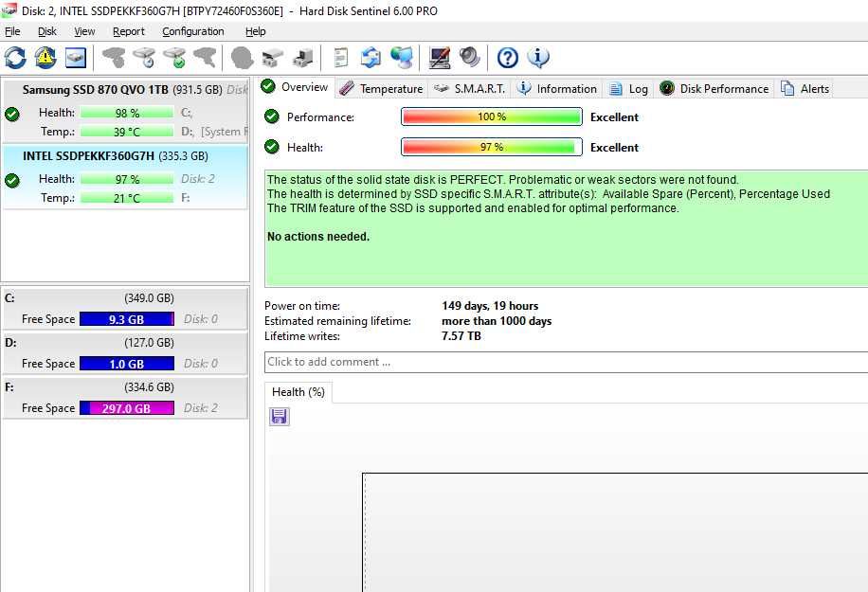This screenshot has width=868, height=592.
Task: Click the '149 days, 19 hours' power-on value
Action: [490, 305]
